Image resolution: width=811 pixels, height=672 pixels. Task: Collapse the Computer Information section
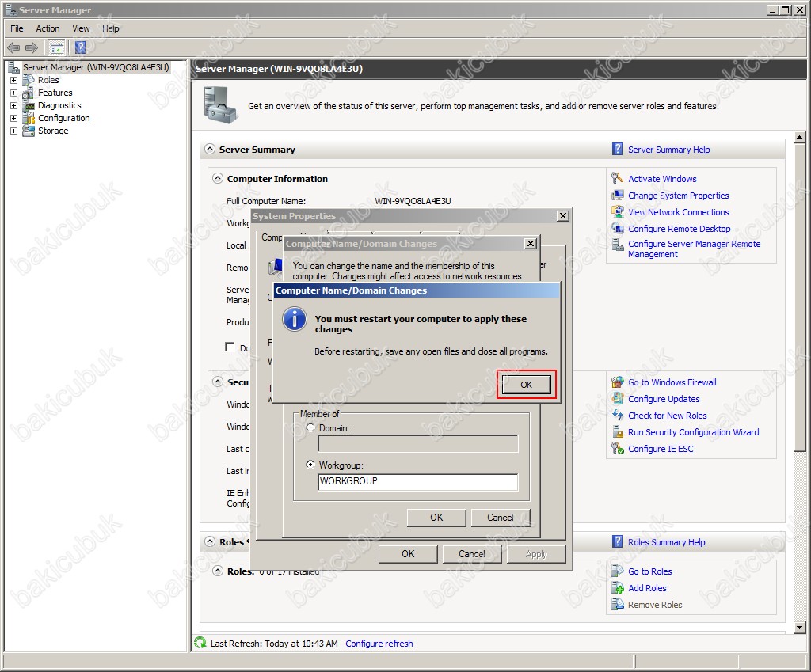pyautogui.click(x=218, y=179)
